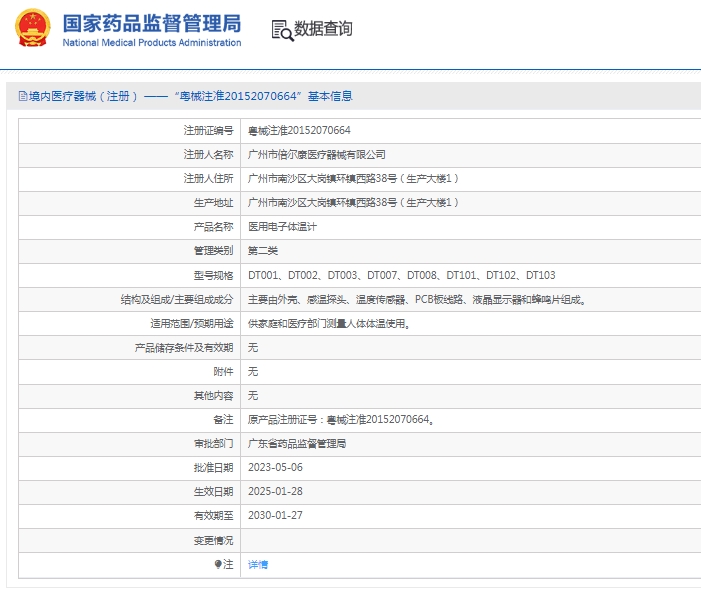Click effective date 2025-01-28
Viewport: 701px width, 589px height.
click(x=275, y=492)
